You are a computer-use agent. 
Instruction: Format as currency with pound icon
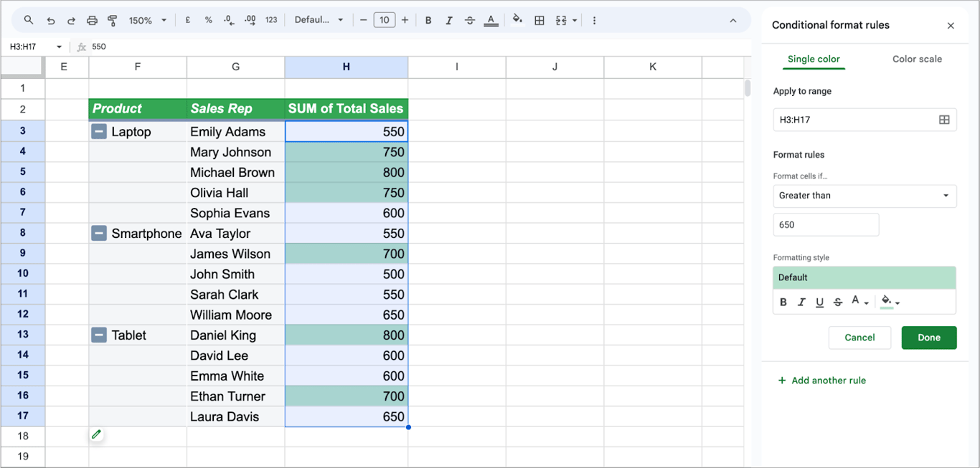[x=188, y=20]
